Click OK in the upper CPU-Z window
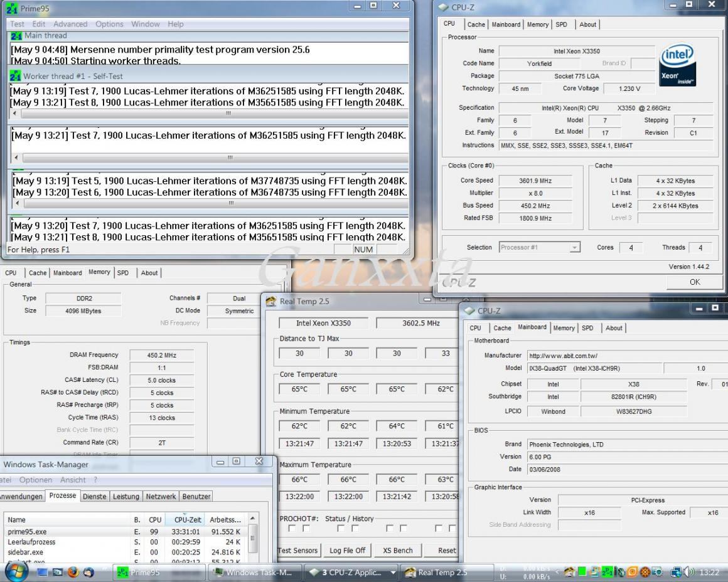728x582 pixels. coord(695,282)
